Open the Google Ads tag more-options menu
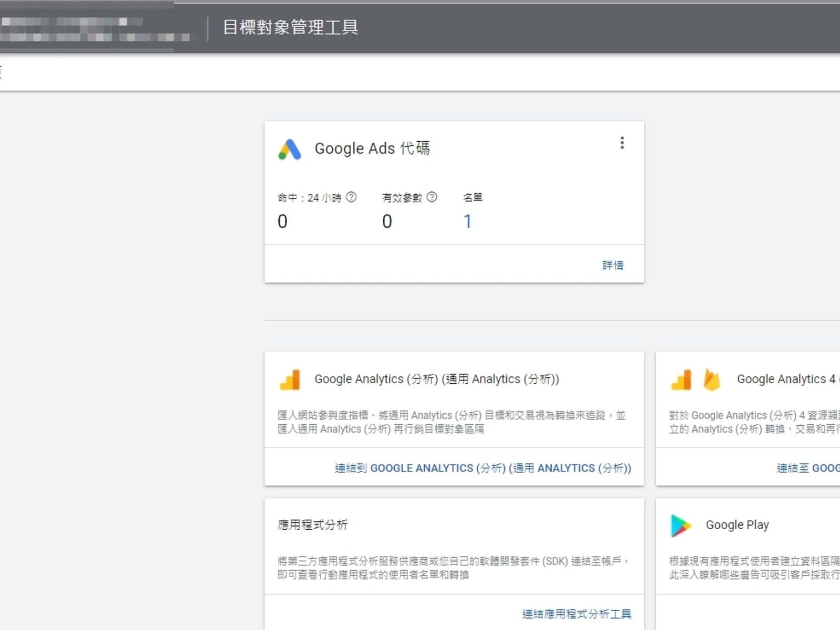Image resolution: width=840 pixels, height=630 pixels. 622,143
